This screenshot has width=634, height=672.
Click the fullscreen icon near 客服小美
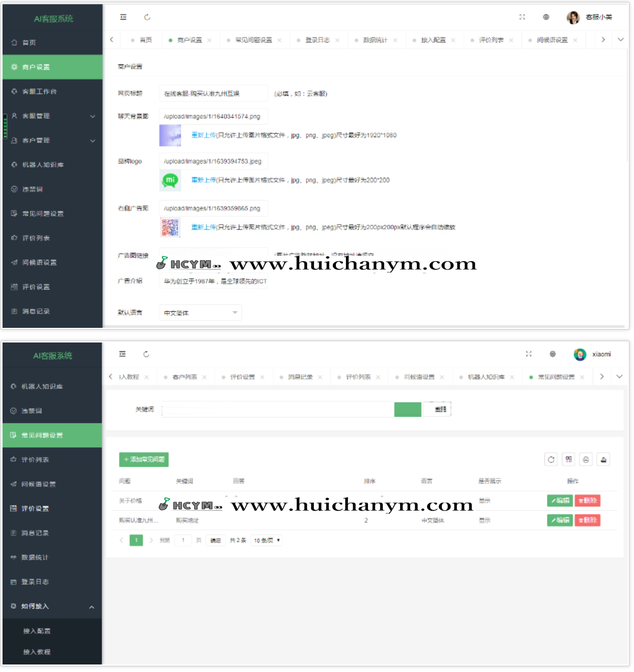[x=522, y=17]
